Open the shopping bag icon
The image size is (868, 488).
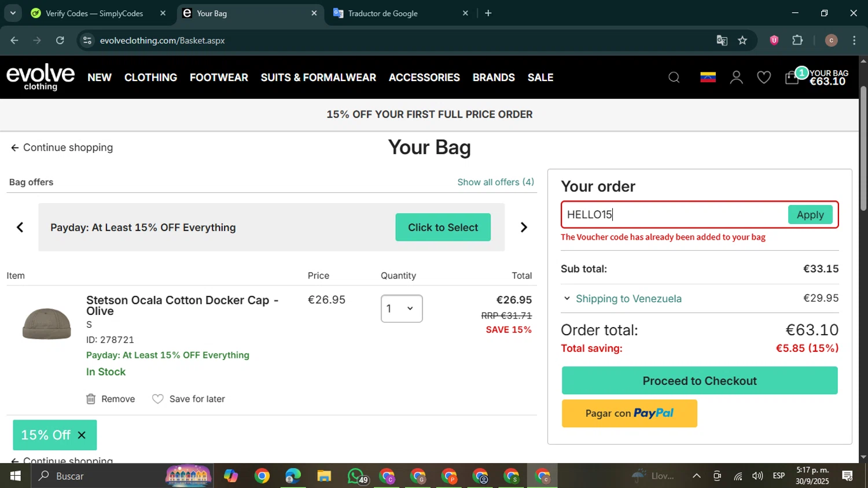[792, 78]
